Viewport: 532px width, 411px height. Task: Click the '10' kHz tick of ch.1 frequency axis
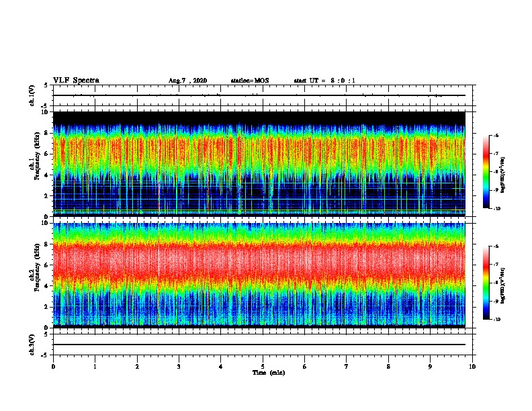[x=45, y=112]
